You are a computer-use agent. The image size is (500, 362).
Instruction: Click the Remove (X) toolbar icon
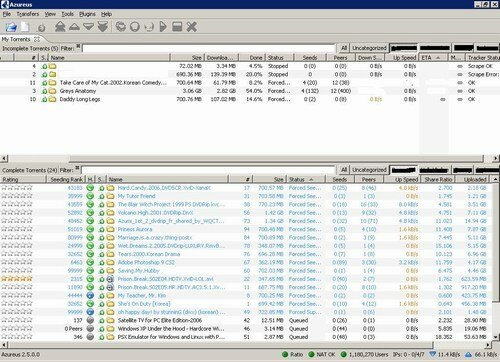point(191,27)
